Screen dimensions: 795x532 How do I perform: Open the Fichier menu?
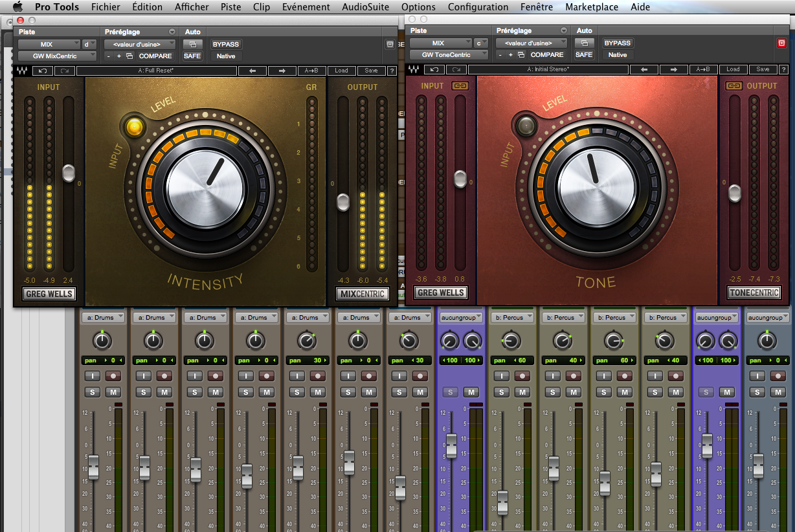[105, 7]
